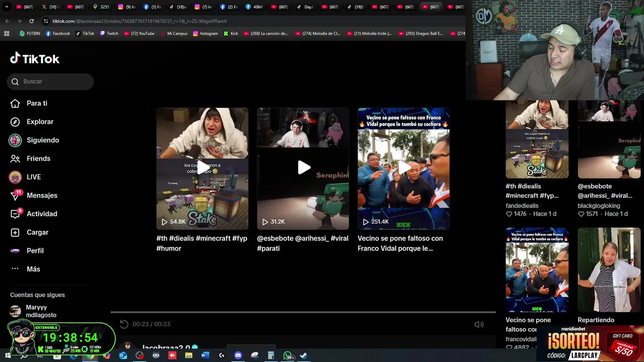Open File Explorer from the taskbar
The height and width of the screenshot is (362, 644).
pyautogui.click(x=189, y=355)
